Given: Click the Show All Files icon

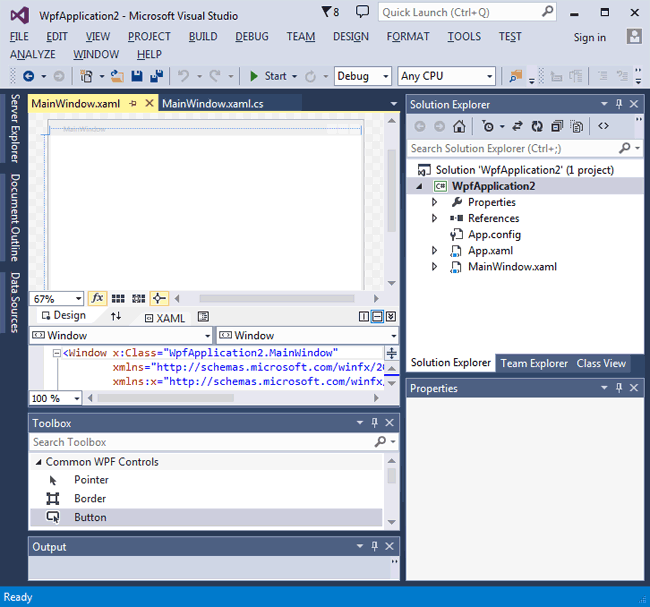Looking at the screenshot, I should 577,126.
